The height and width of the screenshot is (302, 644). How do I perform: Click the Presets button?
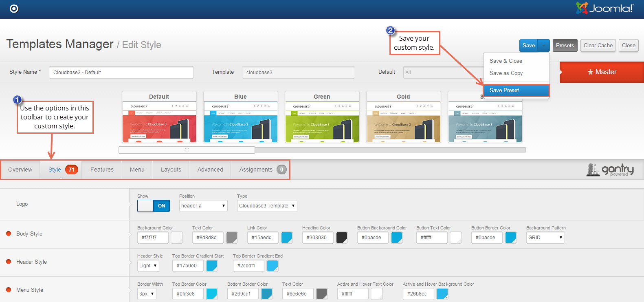click(565, 46)
